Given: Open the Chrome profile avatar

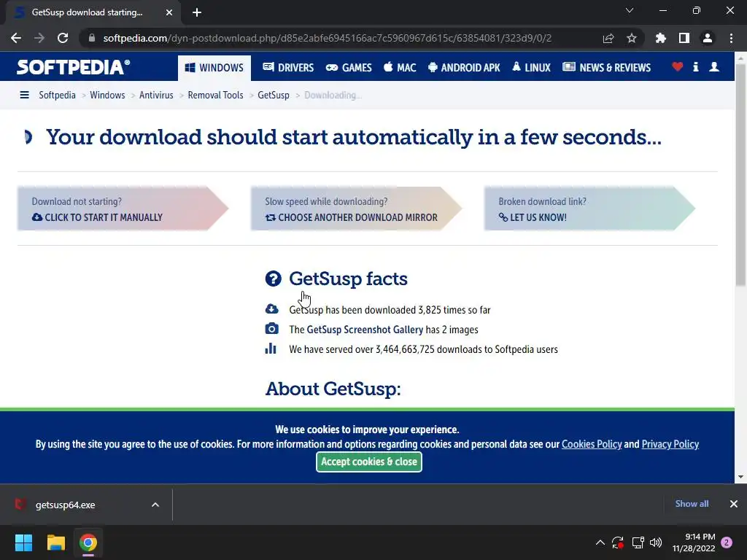Looking at the screenshot, I should pos(708,38).
